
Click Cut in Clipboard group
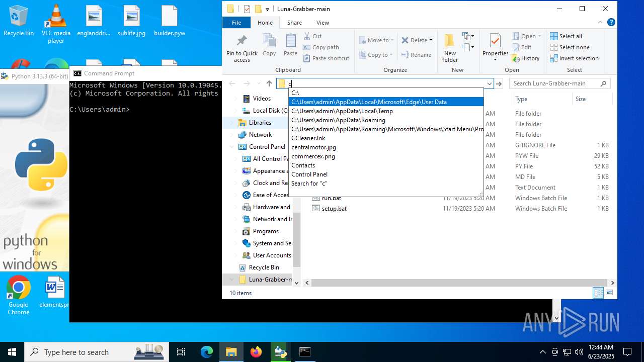tap(312, 36)
